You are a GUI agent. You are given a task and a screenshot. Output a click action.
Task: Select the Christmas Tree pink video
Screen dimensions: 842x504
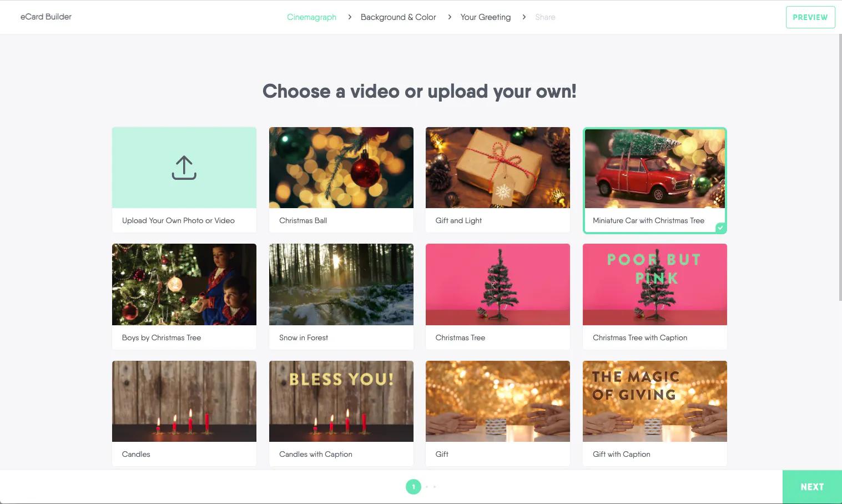click(498, 284)
